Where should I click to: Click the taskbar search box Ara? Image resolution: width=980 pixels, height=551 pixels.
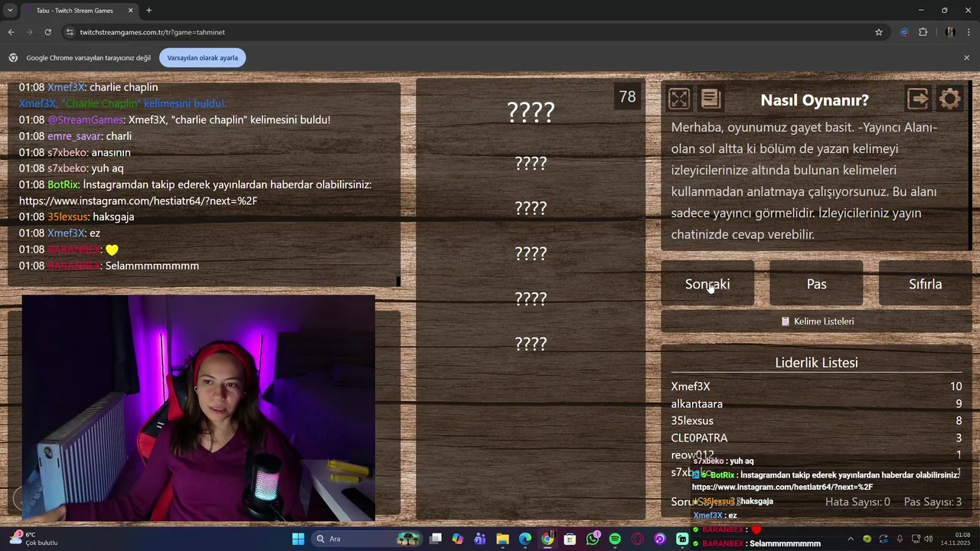coord(367,539)
